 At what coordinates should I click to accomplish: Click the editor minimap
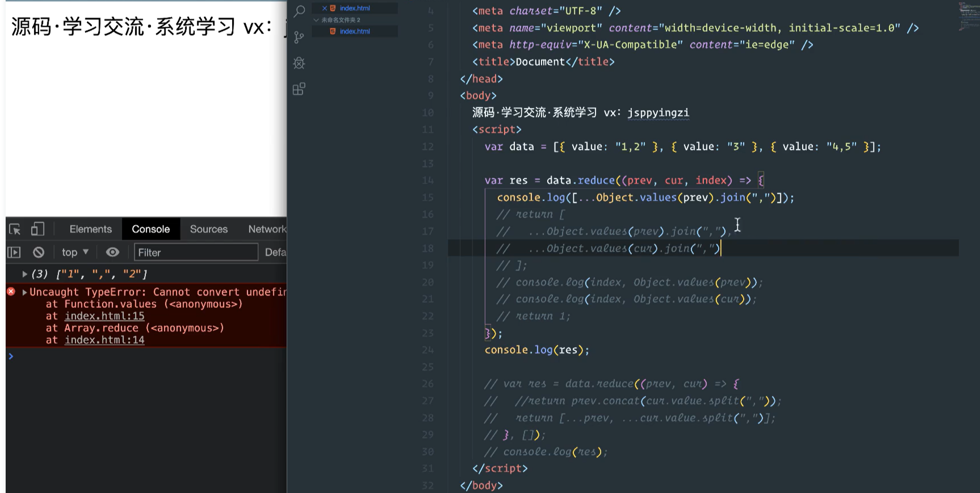click(x=969, y=17)
